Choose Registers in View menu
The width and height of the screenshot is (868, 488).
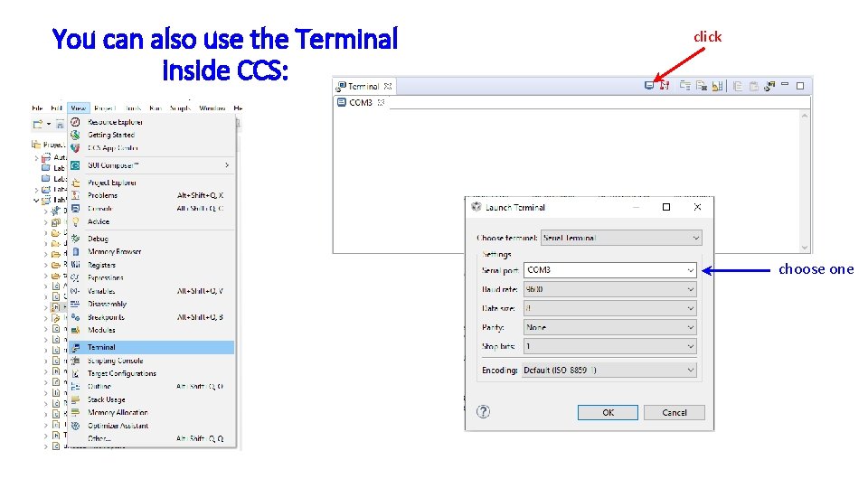pos(152,265)
